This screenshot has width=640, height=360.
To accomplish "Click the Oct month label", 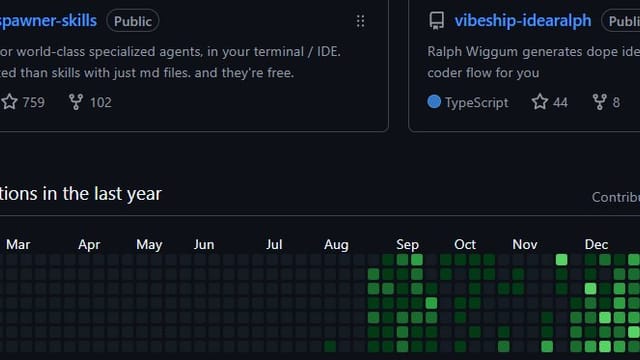I will pos(465,244).
